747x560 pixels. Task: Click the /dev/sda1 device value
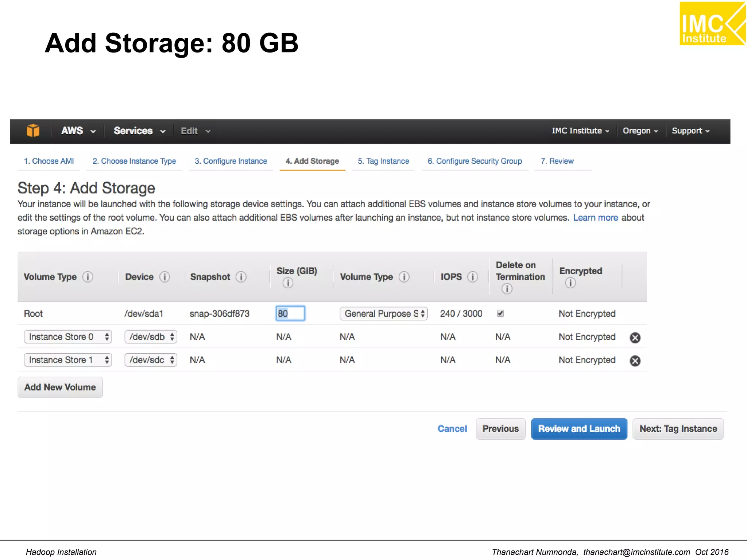[x=144, y=314]
